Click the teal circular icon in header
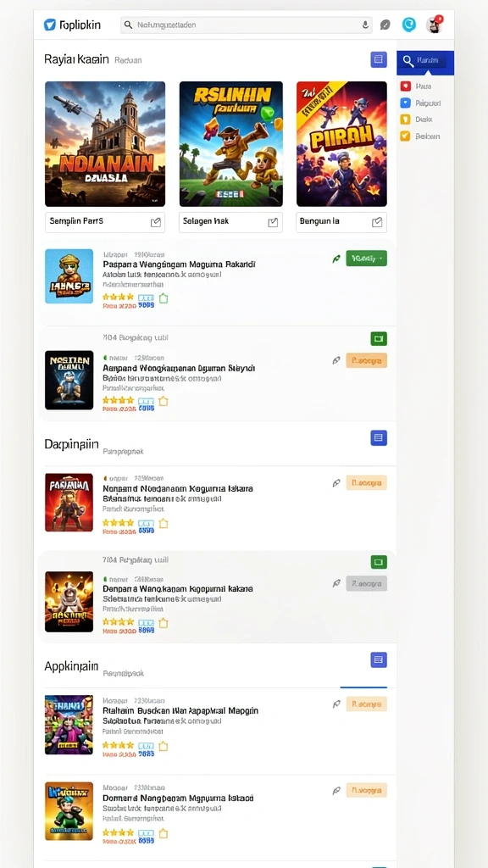488x868 pixels. (409, 25)
